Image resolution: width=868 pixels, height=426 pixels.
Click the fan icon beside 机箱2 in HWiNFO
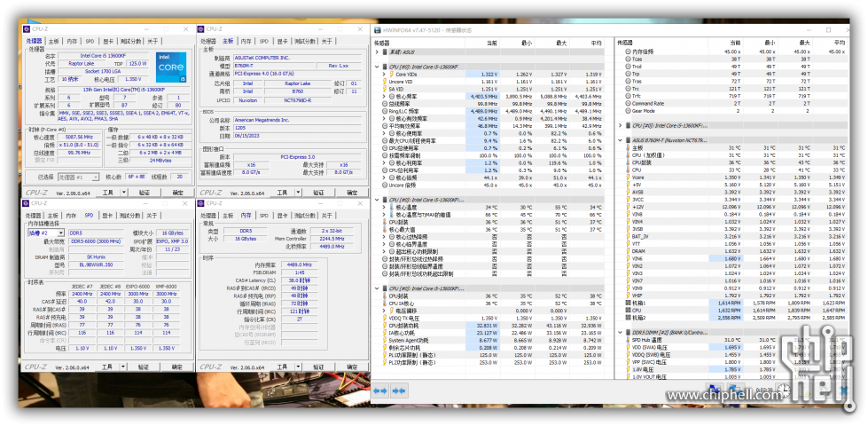pos(628,318)
